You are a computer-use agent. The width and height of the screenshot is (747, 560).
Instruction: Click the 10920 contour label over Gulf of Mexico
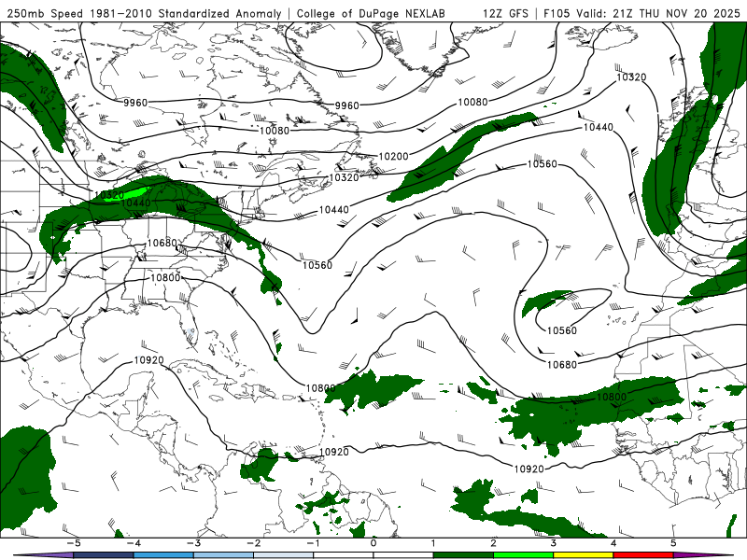click(149, 360)
